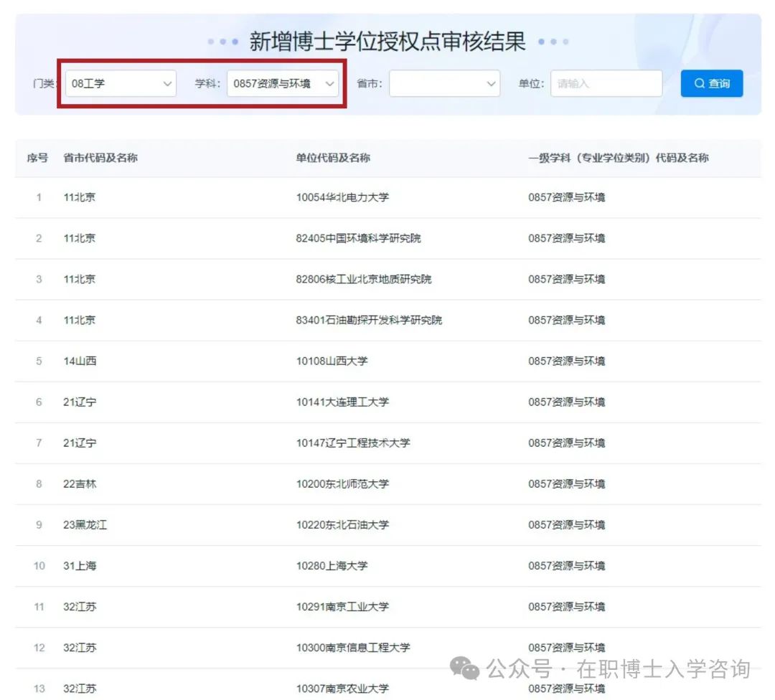Click the 序号 column header
Viewport: 775px width, 700px height.
[x=37, y=158]
